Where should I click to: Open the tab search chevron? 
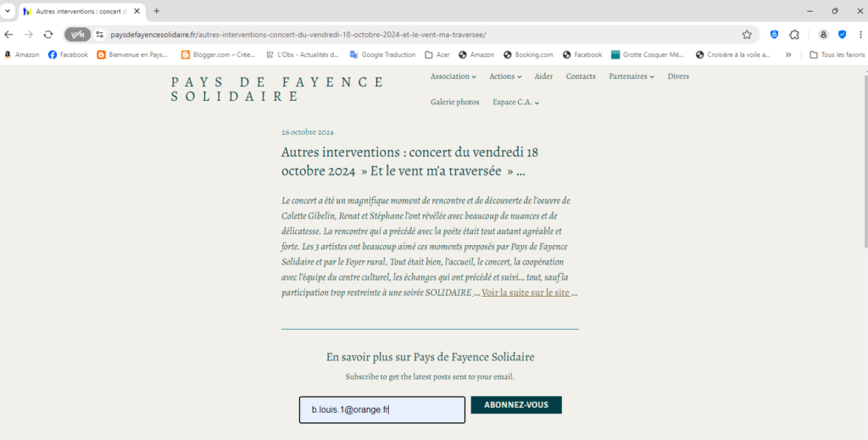(8, 11)
